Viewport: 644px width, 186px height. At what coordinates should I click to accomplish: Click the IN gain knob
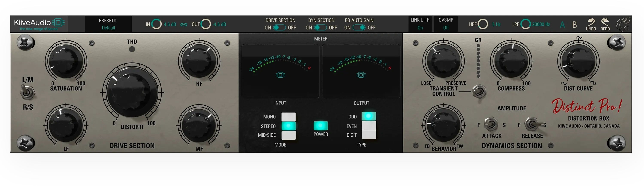tap(156, 24)
